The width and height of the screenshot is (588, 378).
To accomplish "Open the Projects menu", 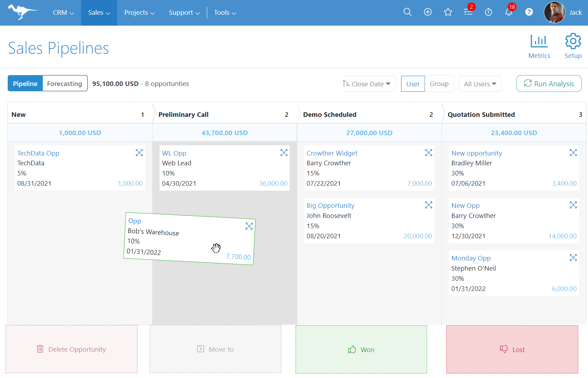I will pyautogui.click(x=139, y=13).
